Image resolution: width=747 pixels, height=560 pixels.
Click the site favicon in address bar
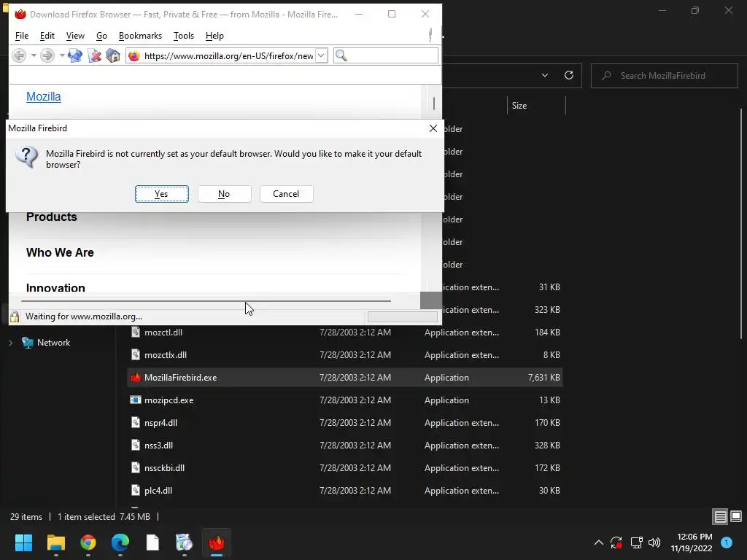tap(134, 55)
